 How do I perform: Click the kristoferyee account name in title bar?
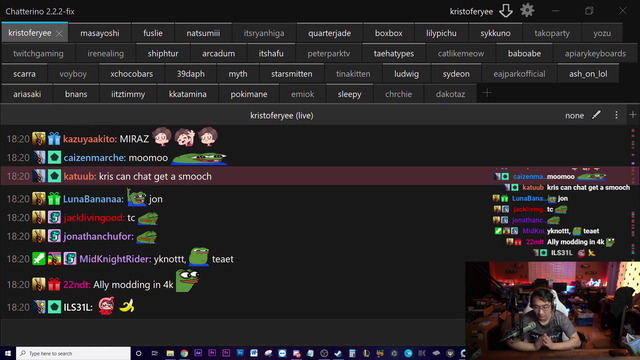471,11
